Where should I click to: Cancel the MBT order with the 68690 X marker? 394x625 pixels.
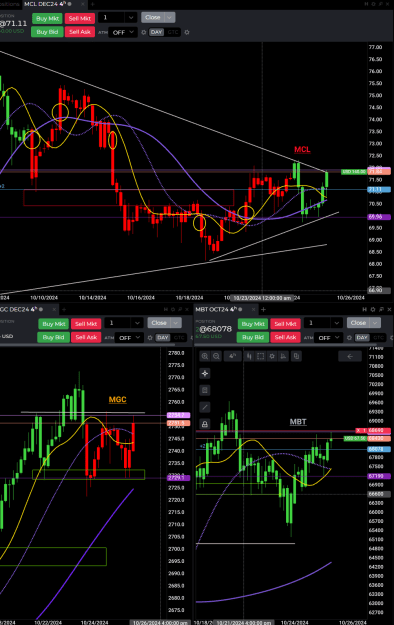click(359, 430)
